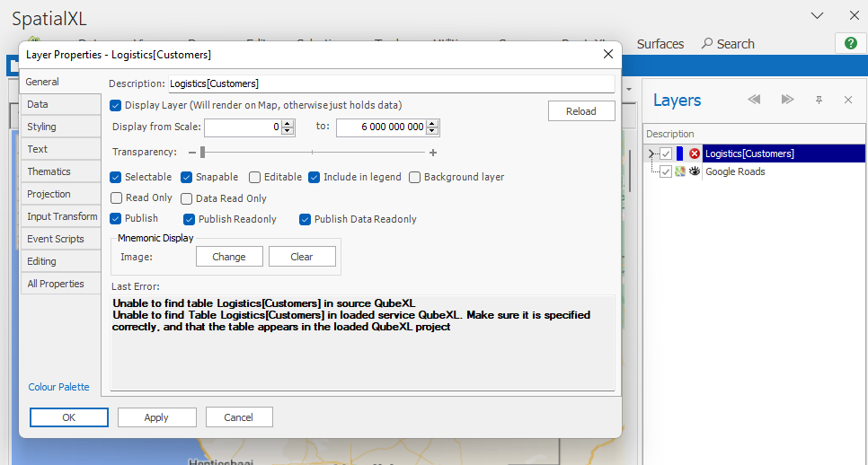
Task: Click the Google Maps icon on Google Roads layer
Action: pyautogui.click(x=680, y=171)
